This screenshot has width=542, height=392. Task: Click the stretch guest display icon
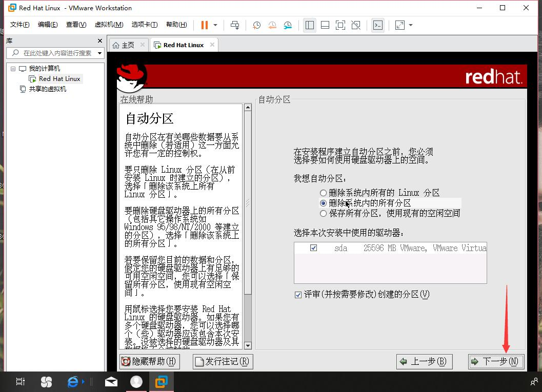(399, 25)
